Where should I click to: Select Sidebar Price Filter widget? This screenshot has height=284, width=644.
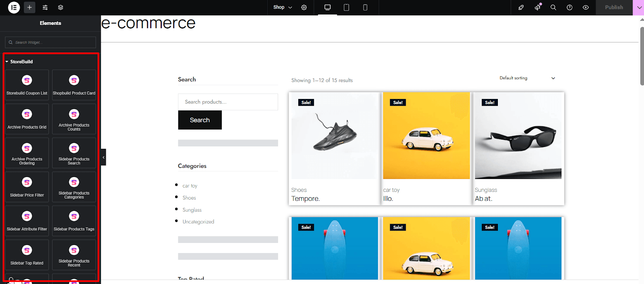click(x=27, y=187)
